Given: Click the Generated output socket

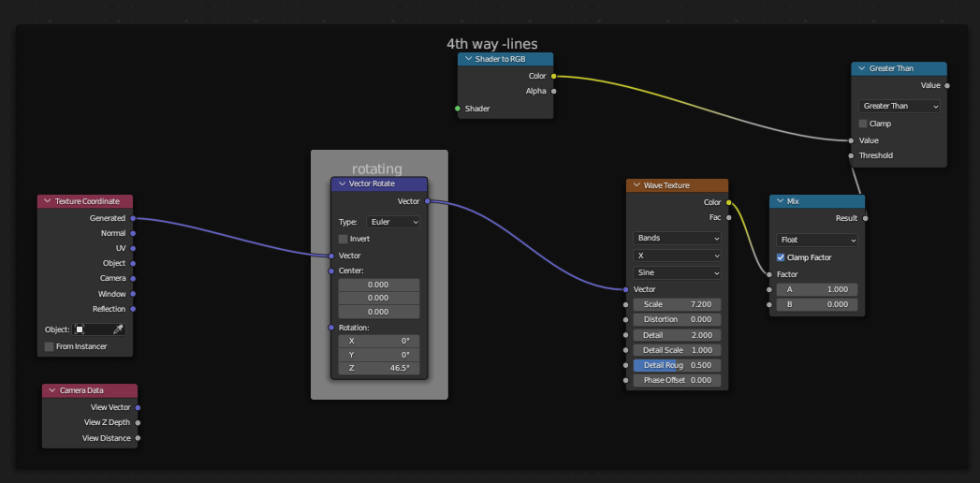Looking at the screenshot, I should pyautogui.click(x=133, y=218).
